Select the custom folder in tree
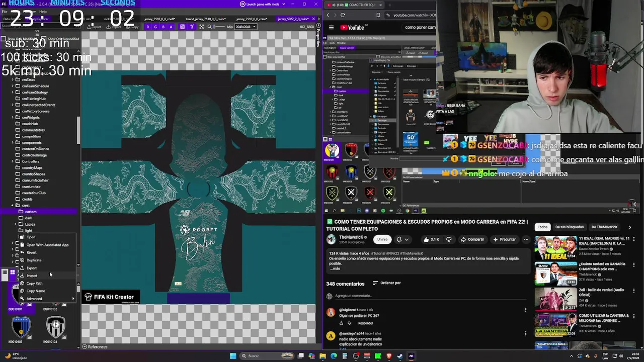 point(31,212)
